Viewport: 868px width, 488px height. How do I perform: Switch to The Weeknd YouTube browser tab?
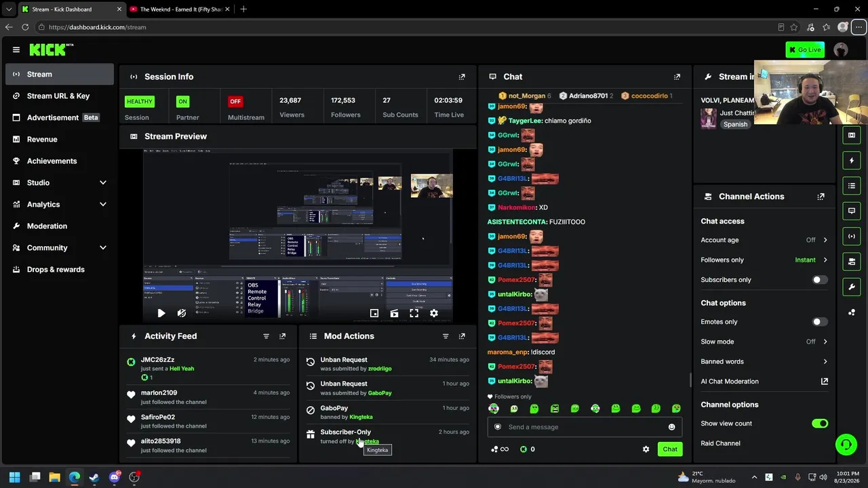[178, 9]
